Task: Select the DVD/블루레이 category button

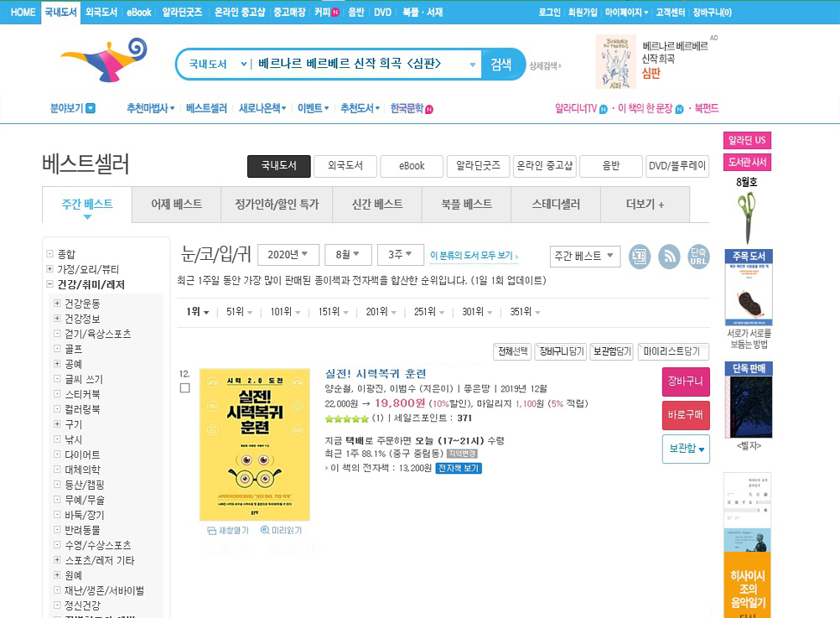Action: tap(677, 166)
